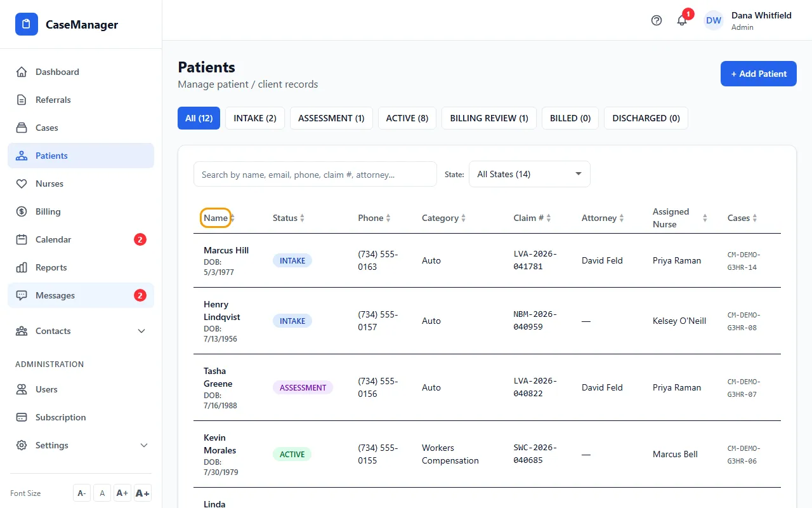
Task: Click the Messages chat bubble icon
Action: (x=22, y=295)
